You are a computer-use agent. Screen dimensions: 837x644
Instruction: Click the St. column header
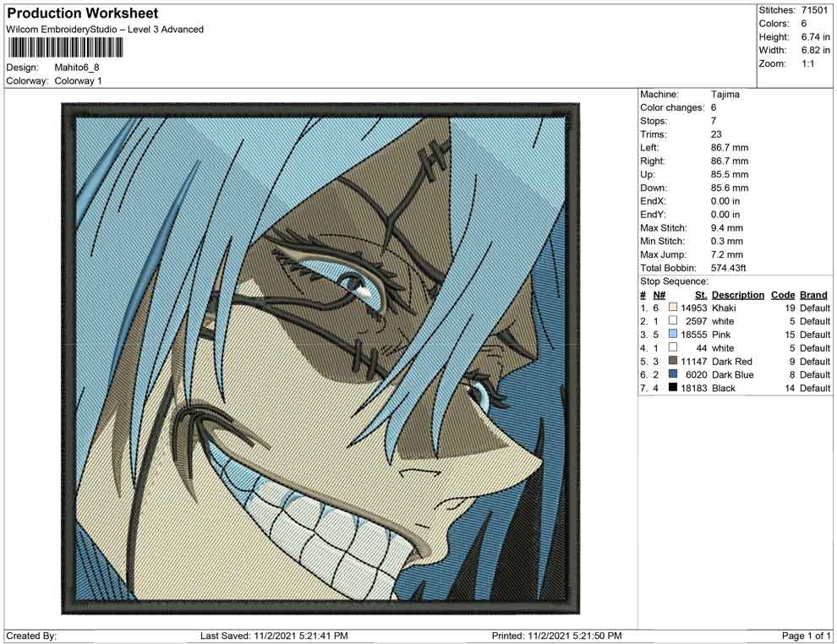click(x=701, y=295)
